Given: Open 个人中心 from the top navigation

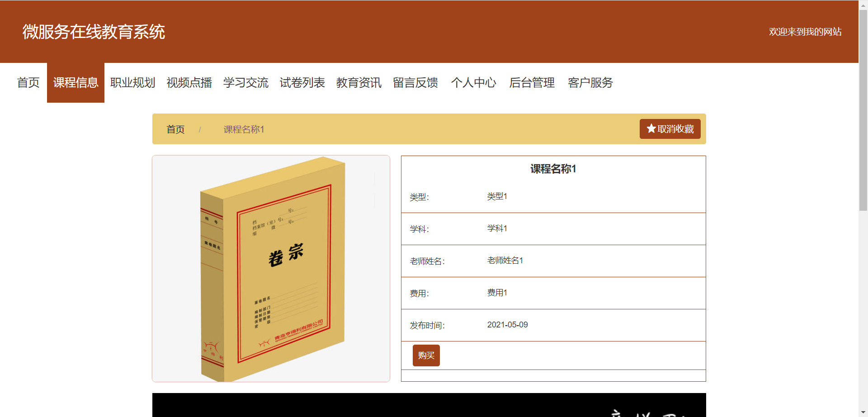Looking at the screenshot, I should [473, 83].
